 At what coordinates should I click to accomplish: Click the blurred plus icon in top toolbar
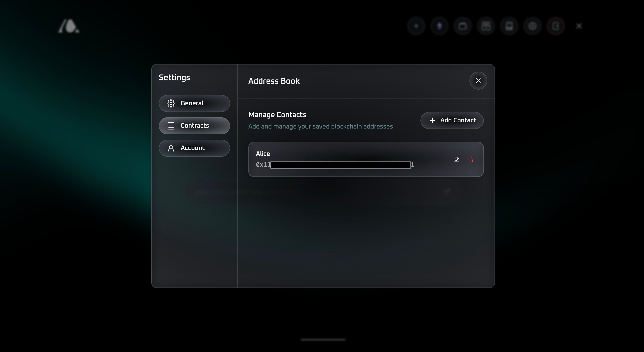point(416,26)
